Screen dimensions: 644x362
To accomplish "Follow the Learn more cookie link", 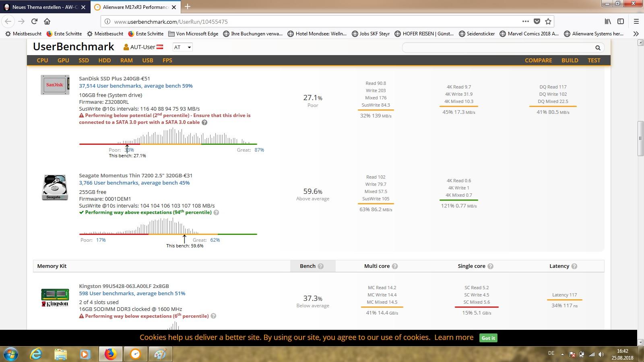I will click(454, 337).
